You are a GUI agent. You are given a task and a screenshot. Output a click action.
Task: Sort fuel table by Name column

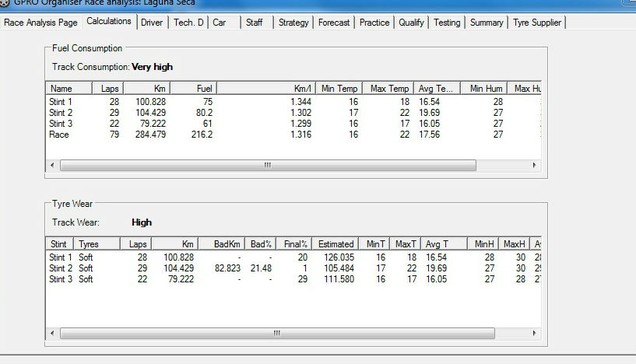pos(69,89)
